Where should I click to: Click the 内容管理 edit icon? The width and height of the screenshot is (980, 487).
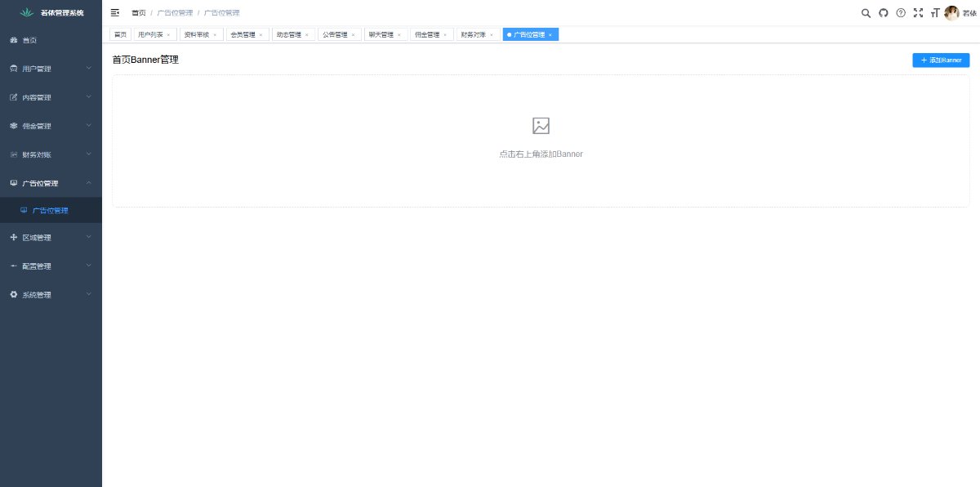(13, 97)
